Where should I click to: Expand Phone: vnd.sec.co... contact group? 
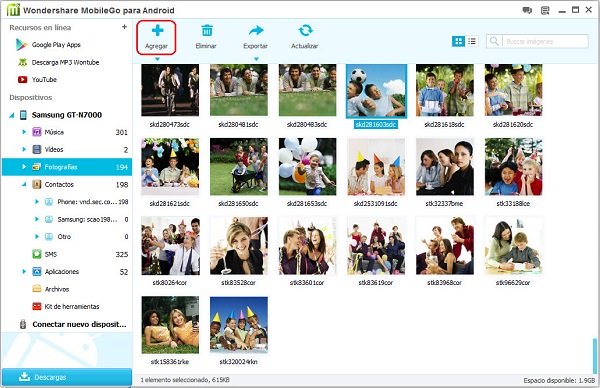click(37, 202)
